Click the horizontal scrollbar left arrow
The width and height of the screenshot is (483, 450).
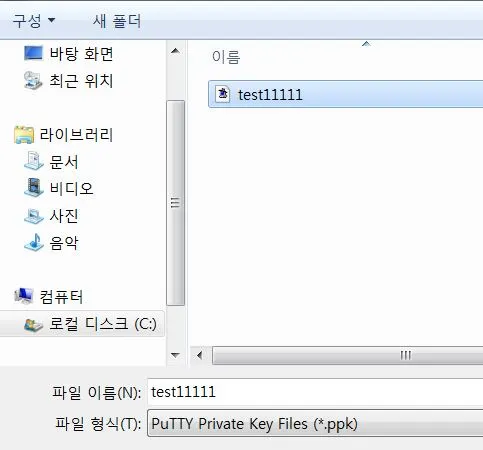pos(200,355)
